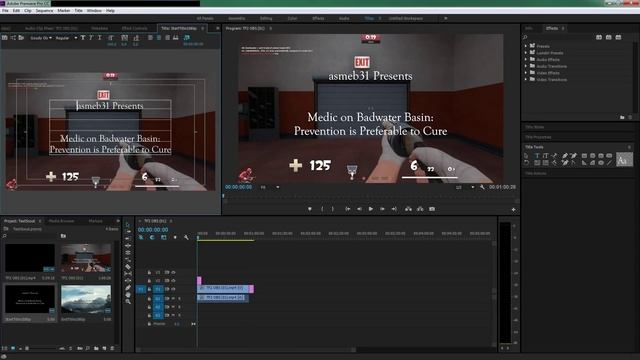Image resolution: width=640 pixels, height=360 pixels.
Task: Expand the Video Transitions folder
Action: point(526,79)
